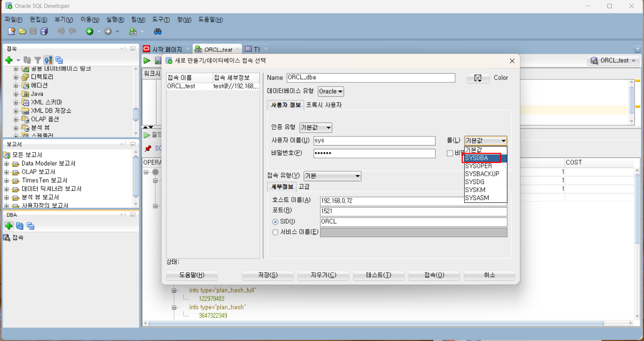644x341 pixels.
Task: Click the 취소 button
Action: tap(489, 275)
